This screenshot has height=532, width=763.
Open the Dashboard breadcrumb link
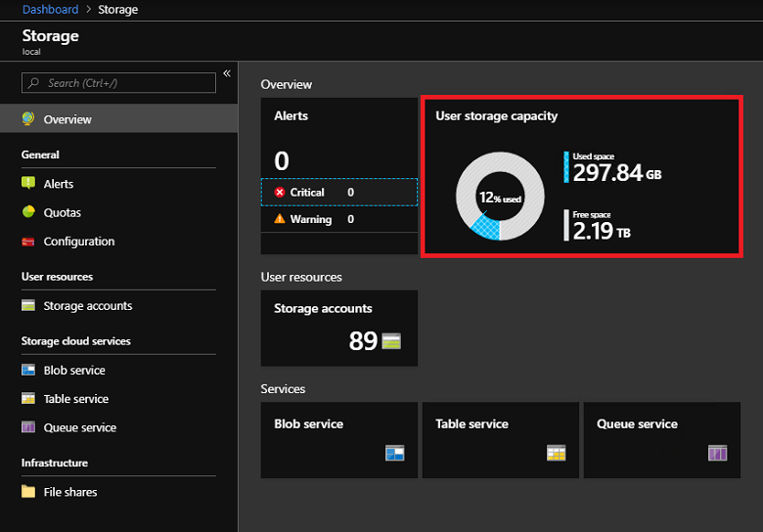[50, 10]
